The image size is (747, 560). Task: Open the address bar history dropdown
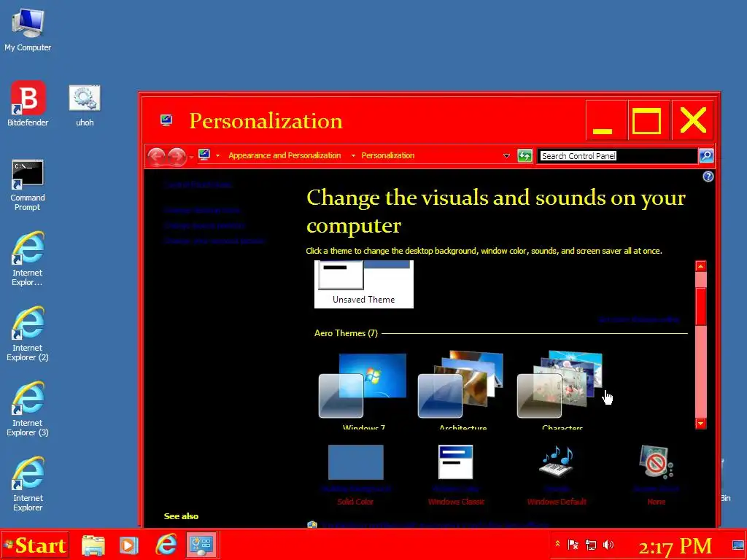coord(506,156)
